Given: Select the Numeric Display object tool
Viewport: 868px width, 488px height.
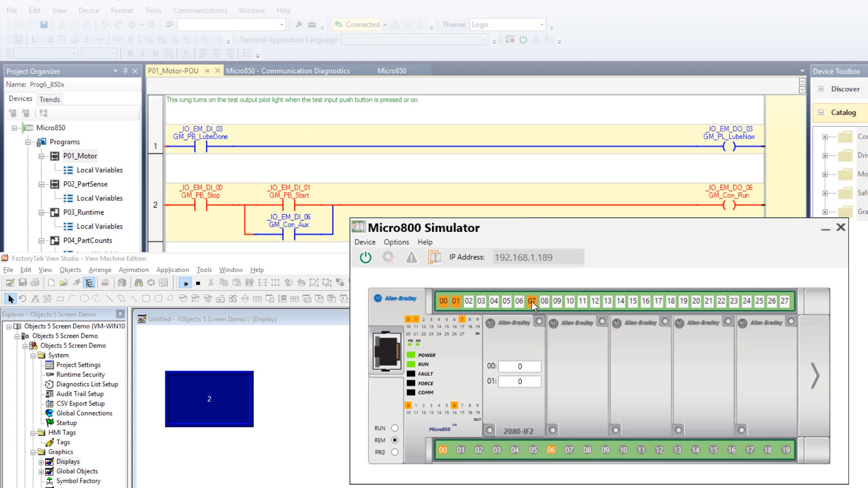Looking at the screenshot, I should tap(257, 299).
